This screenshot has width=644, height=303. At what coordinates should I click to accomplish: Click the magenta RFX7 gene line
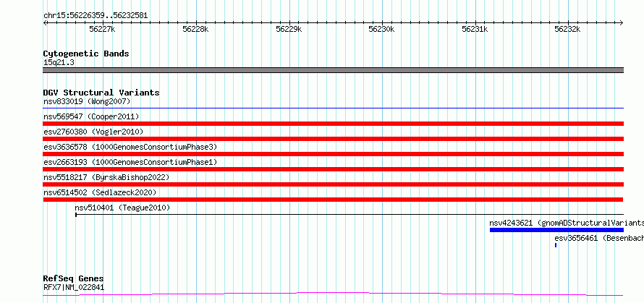point(334,294)
